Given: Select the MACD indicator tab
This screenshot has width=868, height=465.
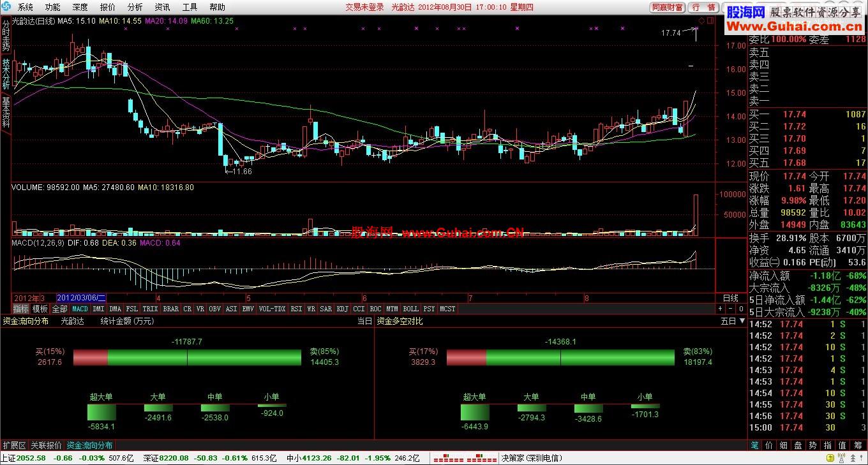Looking at the screenshot, I should pos(80,309).
